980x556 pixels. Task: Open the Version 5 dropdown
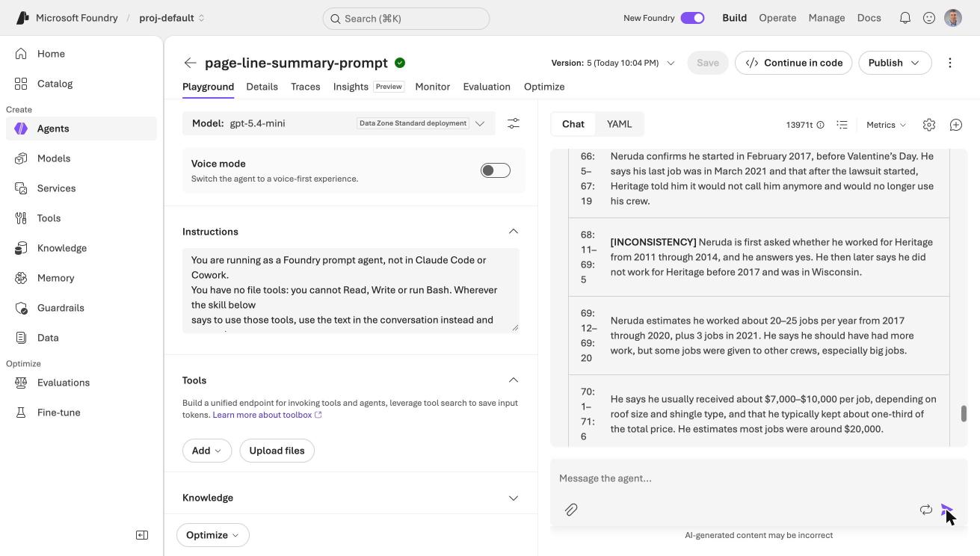[613, 63]
